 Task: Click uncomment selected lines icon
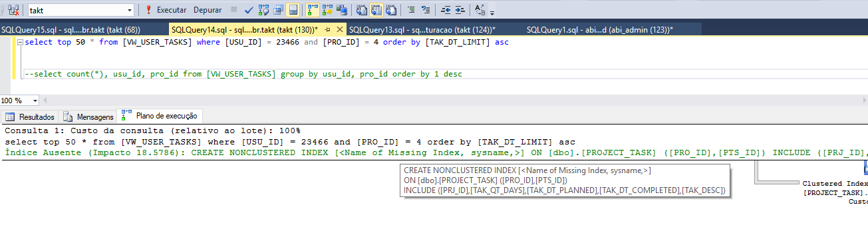click(426, 10)
